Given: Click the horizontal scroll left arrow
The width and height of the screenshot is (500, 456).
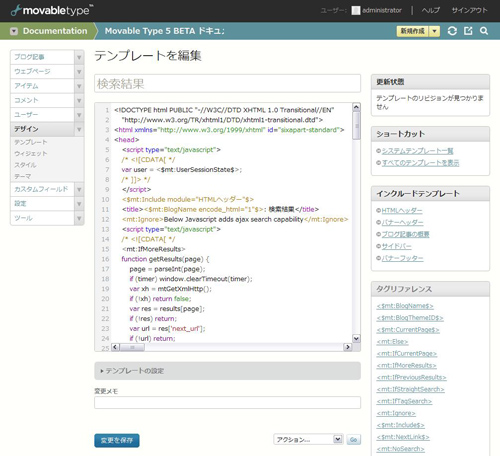Looking at the screenshot, I should [115, 347].
